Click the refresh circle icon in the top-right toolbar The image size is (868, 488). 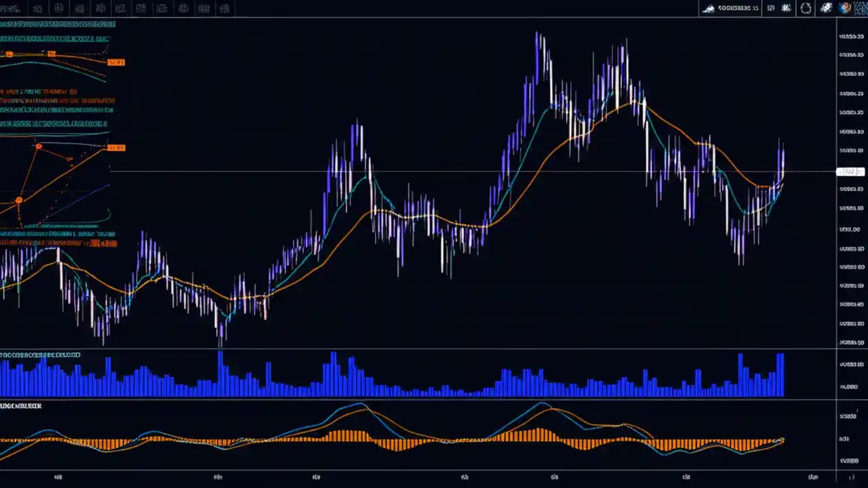click(806, 8)
